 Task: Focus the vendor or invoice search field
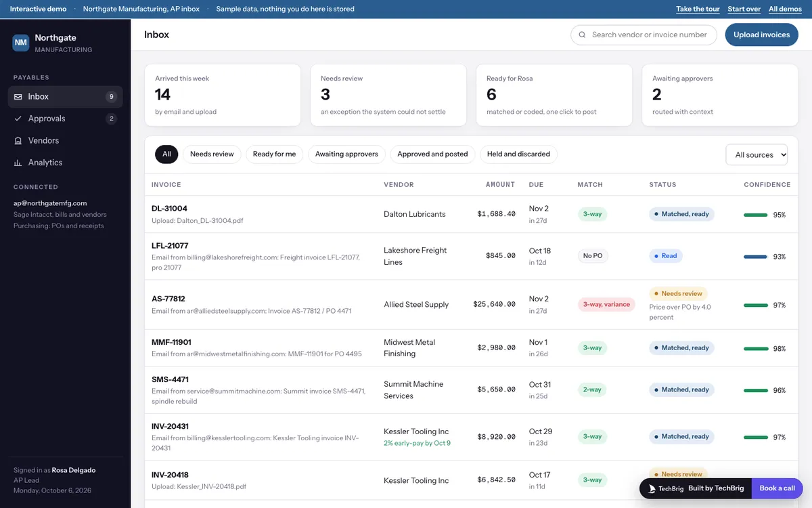tap(644, 35)
